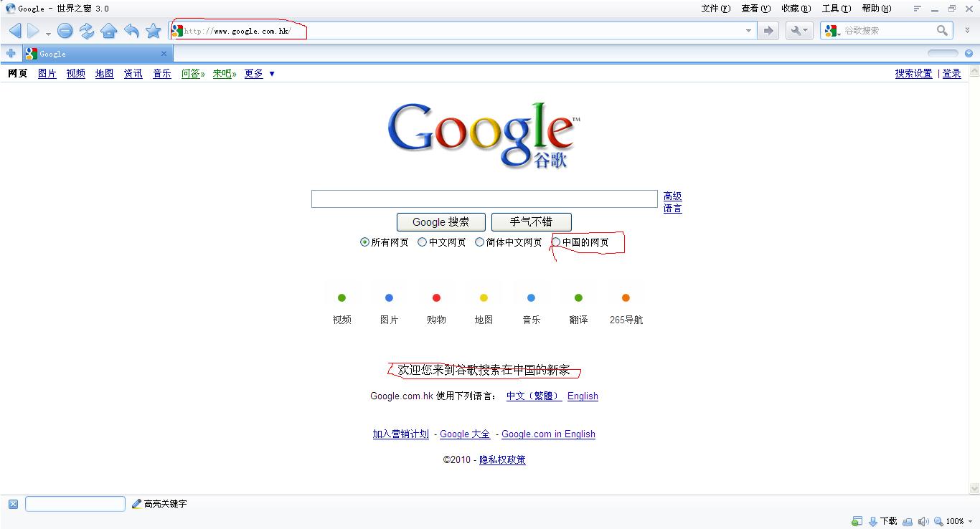This screenshot has height=529, width=980.
Task: Open Google.com in English link
Action: [548, 434]
